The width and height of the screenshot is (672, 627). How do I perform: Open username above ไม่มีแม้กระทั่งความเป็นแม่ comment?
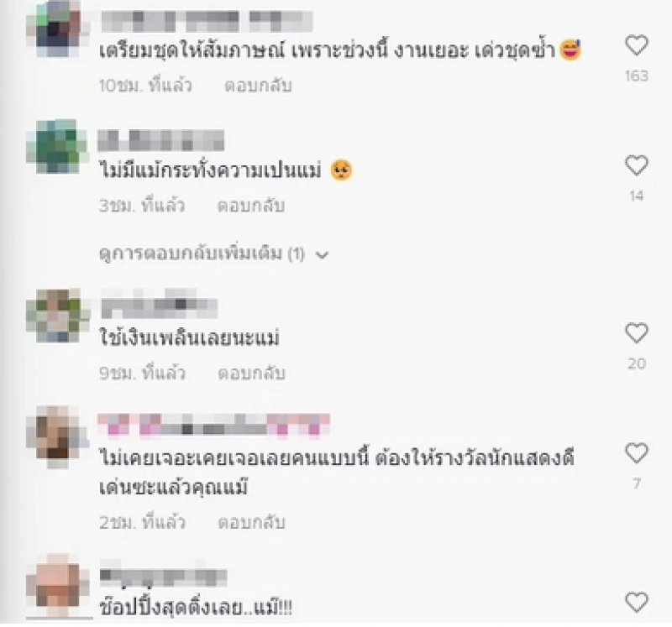coord(161,140)
